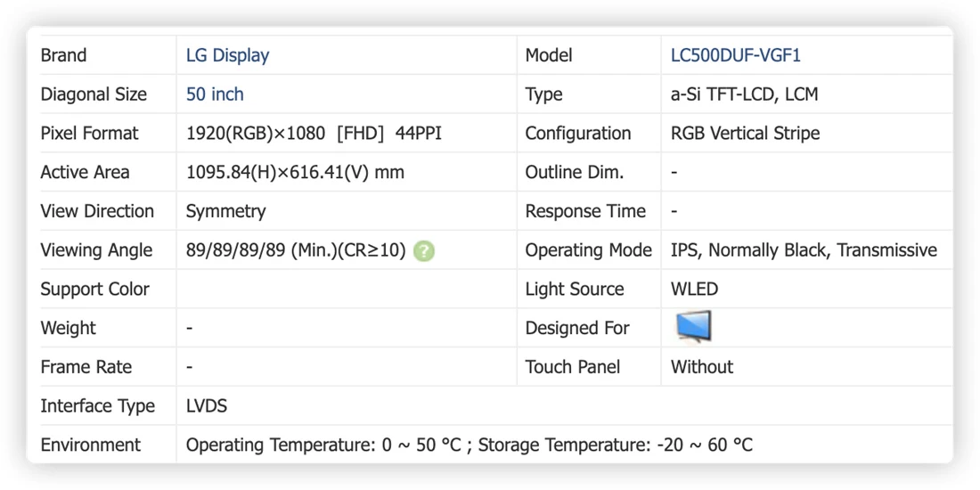The height and width of the screenshot is (490, 980).
Task: Click the Touch Panel value Without
Action: [702, 367]
